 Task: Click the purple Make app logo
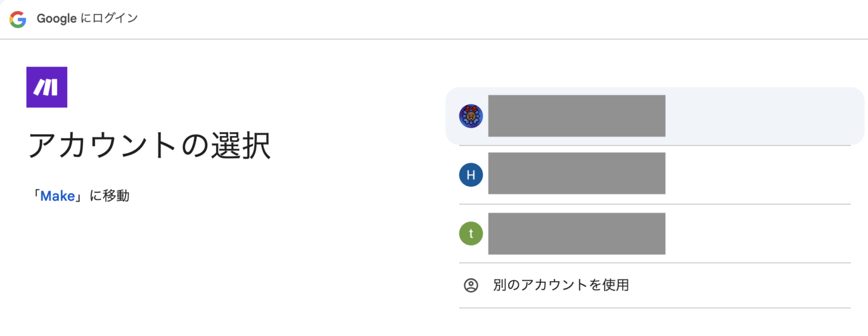(x=47, y=87)
